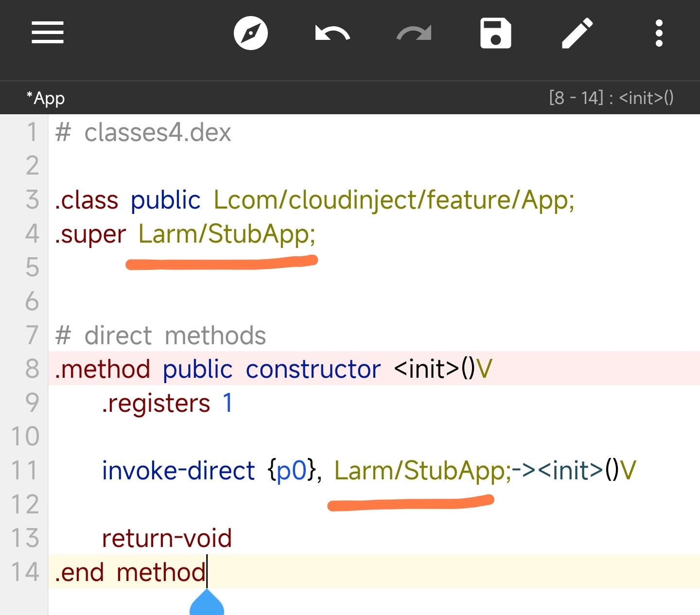The image size is (700, 615).
Task: Select the *App file tab
Action: tap(46, 98)
